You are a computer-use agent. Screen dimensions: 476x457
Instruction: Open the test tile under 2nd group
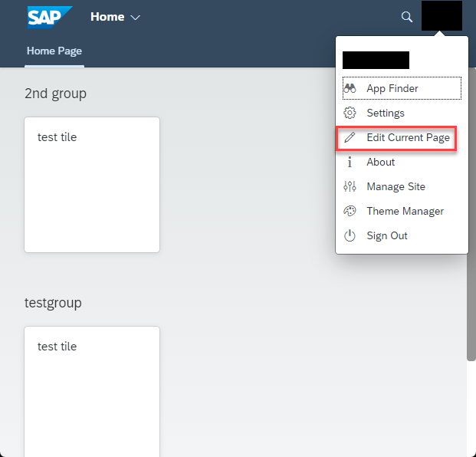[x=92, y=185]
